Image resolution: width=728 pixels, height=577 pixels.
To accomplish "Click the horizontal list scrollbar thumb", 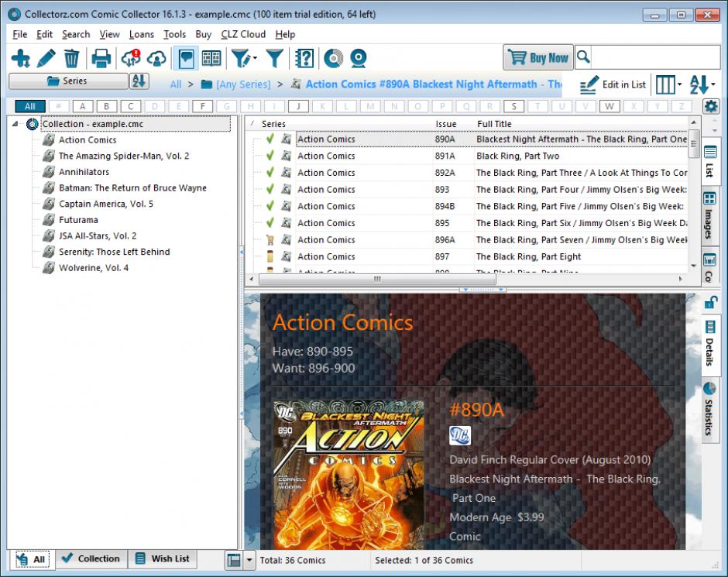I will pyautogui.click(x=377, y=280).
